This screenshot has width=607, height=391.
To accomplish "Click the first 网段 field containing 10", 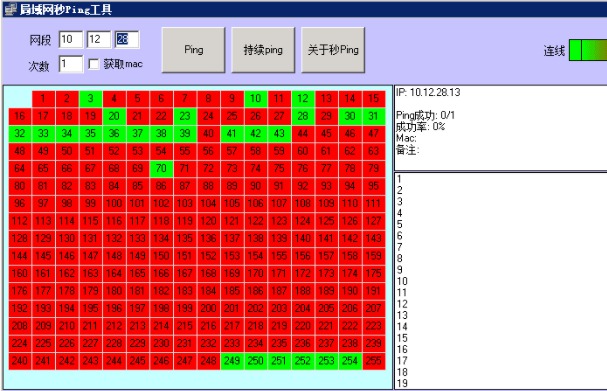I will pyautogui.click(x=71, y=39).
